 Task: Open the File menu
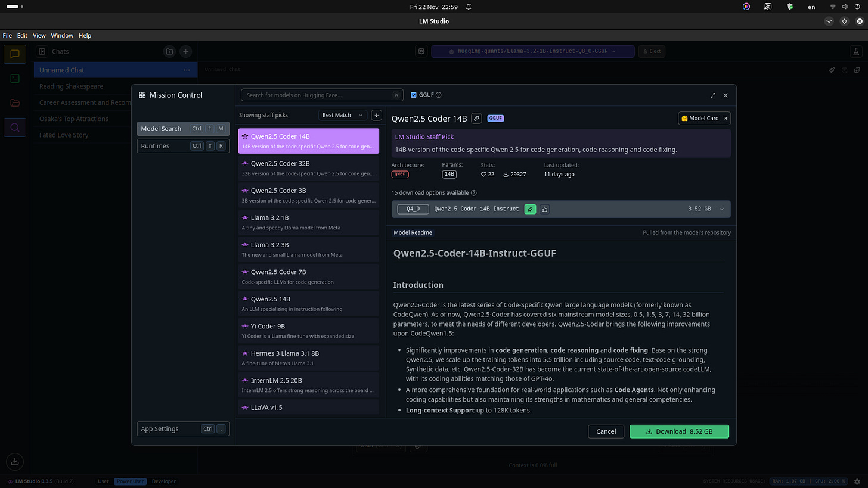pyautogui.click(x=7, y=36)
